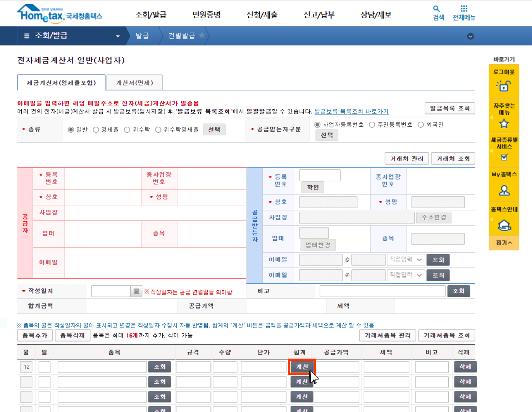Viewport: 532px width, 412px height.
Task: Click the logout lock icon
Action: (x=504, y=86)
